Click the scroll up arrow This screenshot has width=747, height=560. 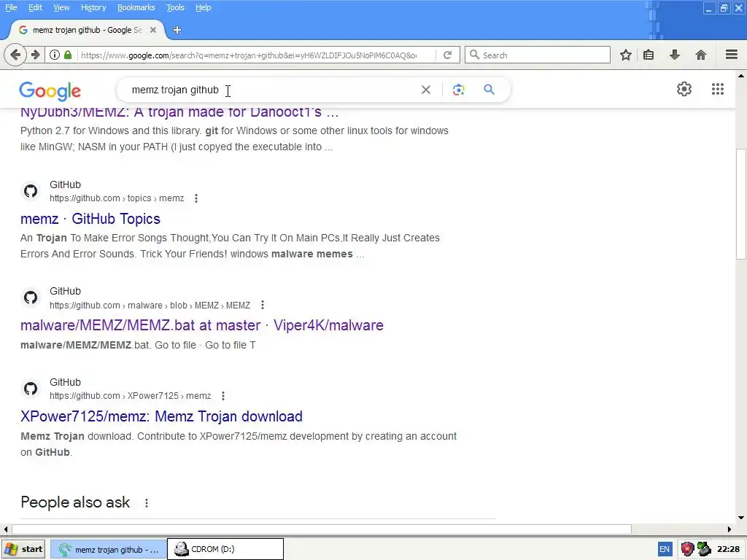[741, 76]
